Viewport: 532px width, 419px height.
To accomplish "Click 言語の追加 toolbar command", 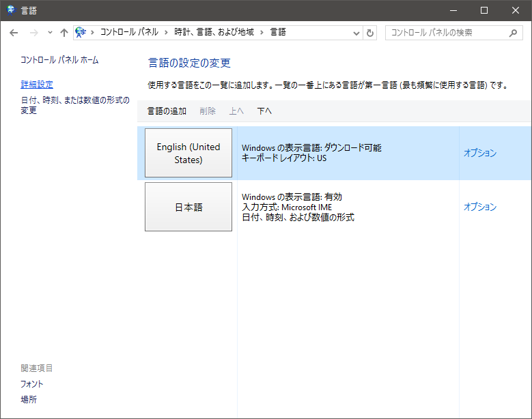I will [167, 111].
